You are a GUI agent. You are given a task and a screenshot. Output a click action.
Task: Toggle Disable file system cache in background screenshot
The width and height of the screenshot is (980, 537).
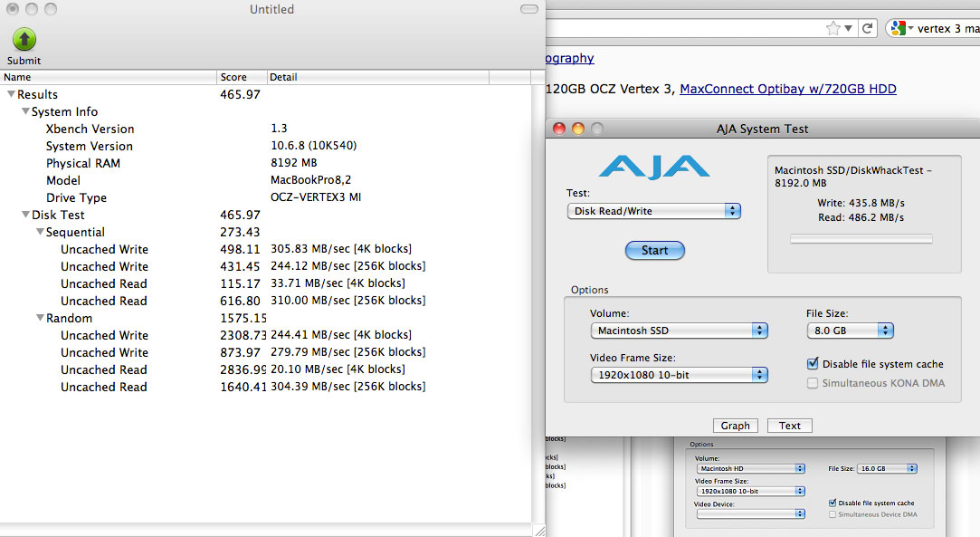pos(833,503)
